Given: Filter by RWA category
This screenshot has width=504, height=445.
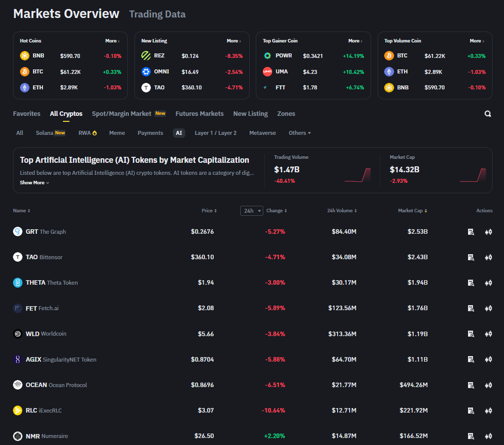Looking at the screenshot, I should (x=87, y=133).
